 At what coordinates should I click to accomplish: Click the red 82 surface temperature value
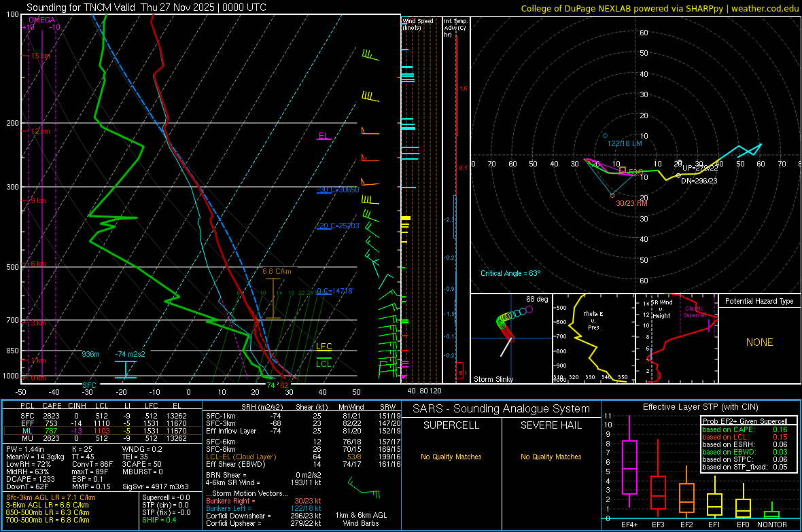pos(284,385)
